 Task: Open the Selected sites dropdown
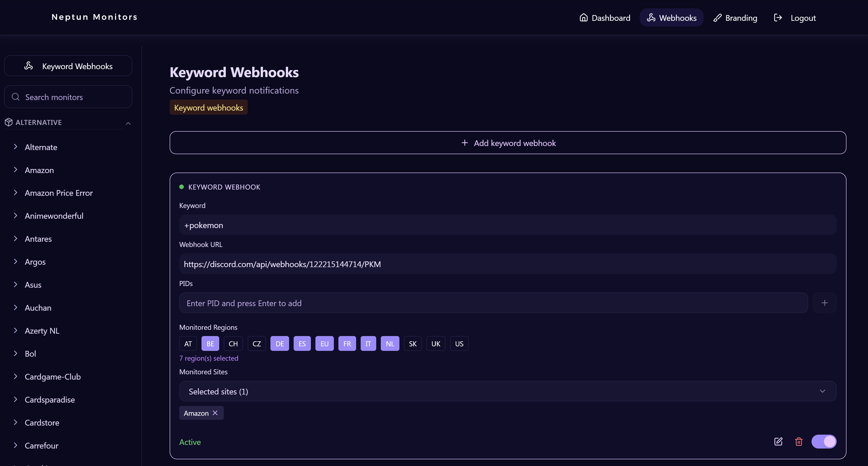[x=507, y=391]
